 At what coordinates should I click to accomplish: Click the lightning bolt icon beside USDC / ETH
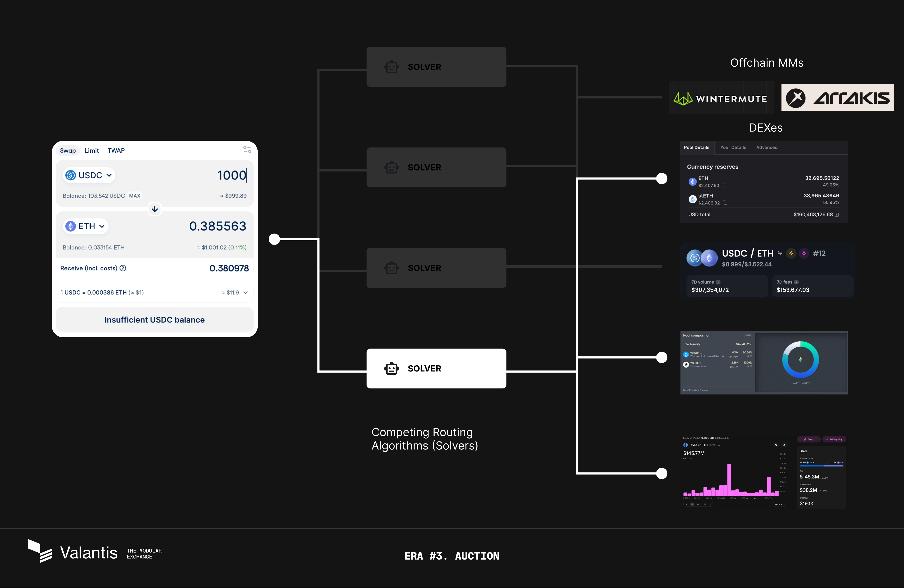[792, 253]
